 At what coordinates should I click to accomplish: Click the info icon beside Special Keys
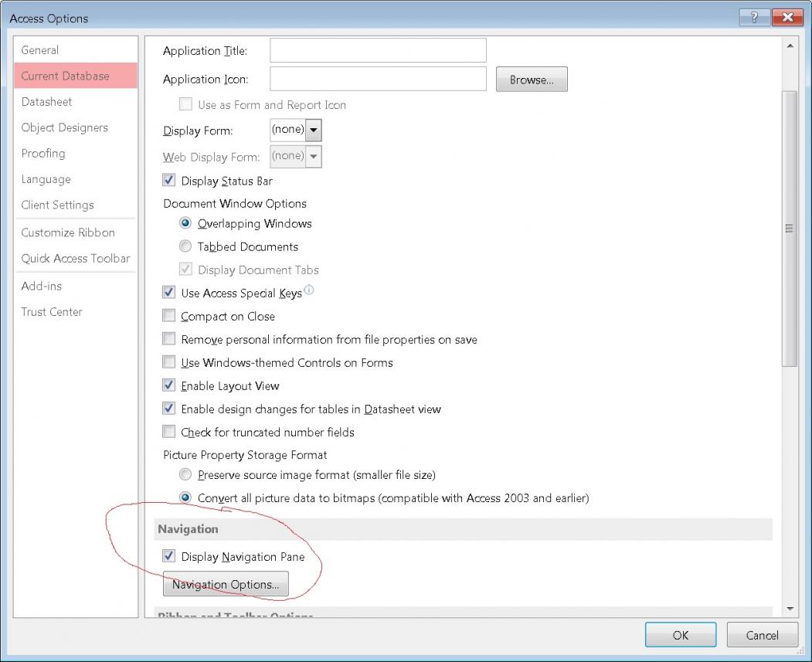(x=308, y=290)
